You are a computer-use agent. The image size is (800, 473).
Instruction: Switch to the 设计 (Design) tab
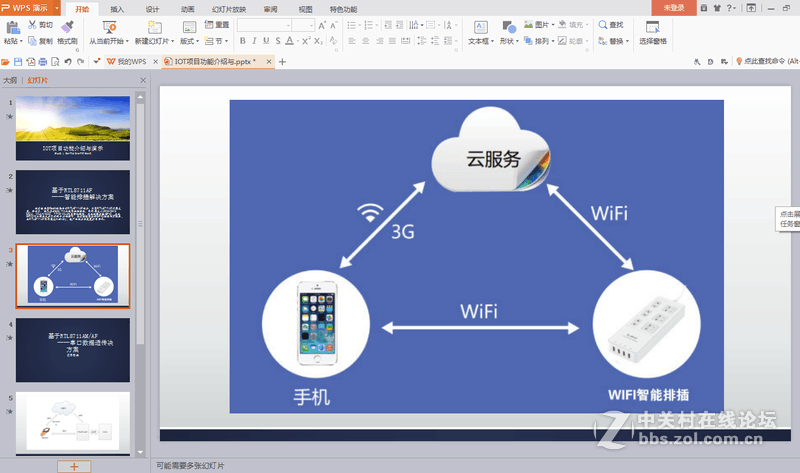tap(152, 9)
